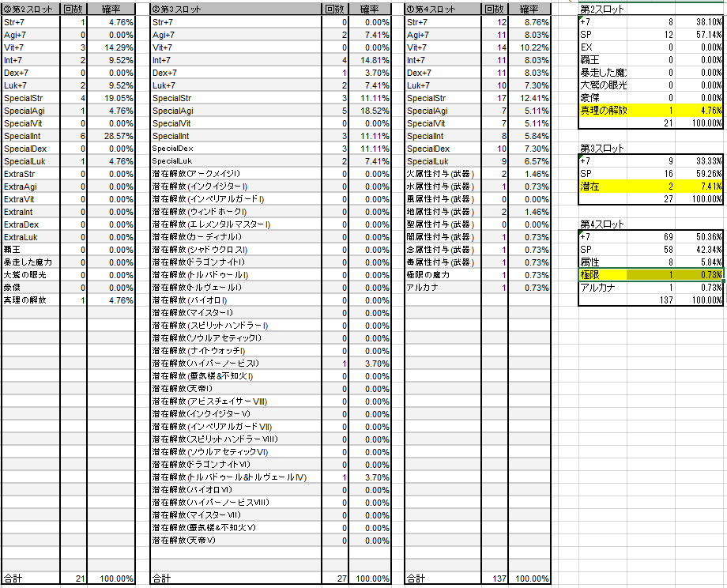This screenshot has width=727, height=588.
Task: Select the 極限の魔力 cell in slot 4 table
Action: tap(443, 275)
